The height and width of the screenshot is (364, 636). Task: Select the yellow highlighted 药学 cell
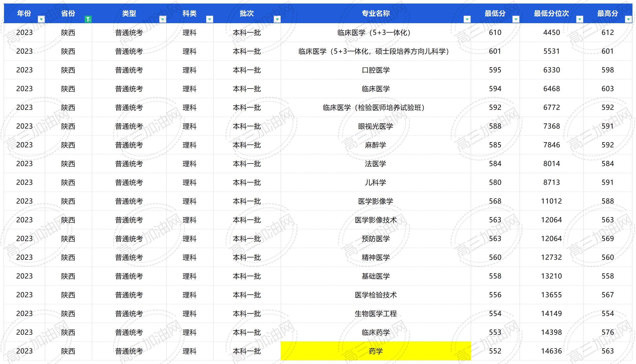point(375,351)
